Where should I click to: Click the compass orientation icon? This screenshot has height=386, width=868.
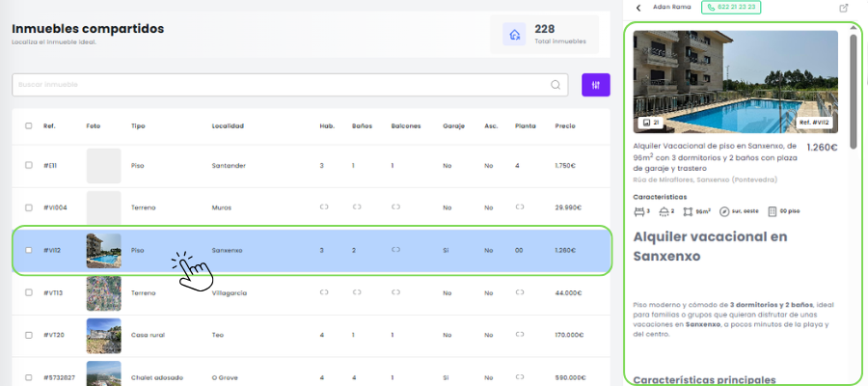pos(724,211)
